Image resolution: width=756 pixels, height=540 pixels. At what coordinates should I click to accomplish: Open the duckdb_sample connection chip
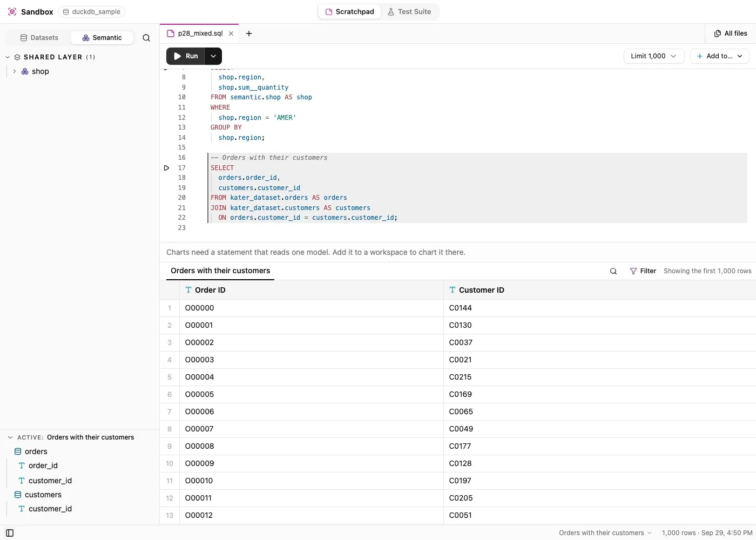pos(91,11)
